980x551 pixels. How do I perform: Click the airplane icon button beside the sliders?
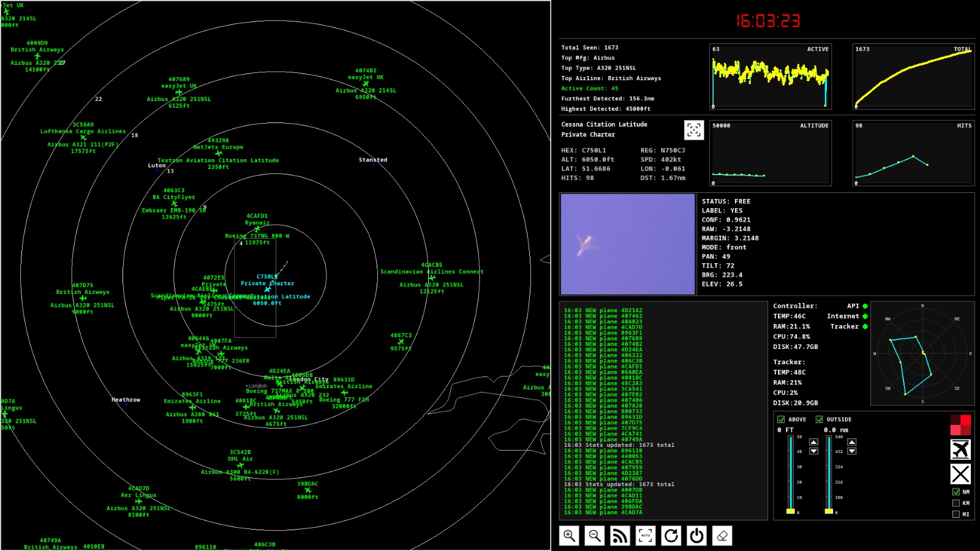[x=960, y=449]
